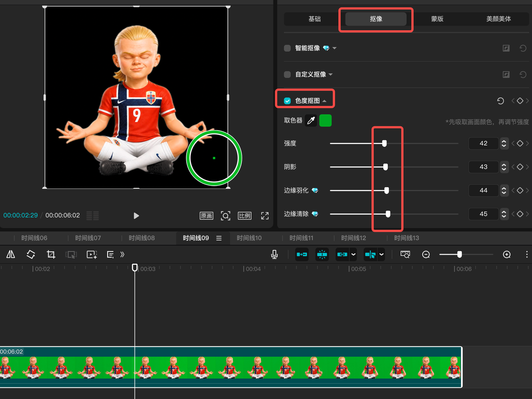Click the text list tool icon
This screenshot has width=532, height=399.
pos(110,255)
